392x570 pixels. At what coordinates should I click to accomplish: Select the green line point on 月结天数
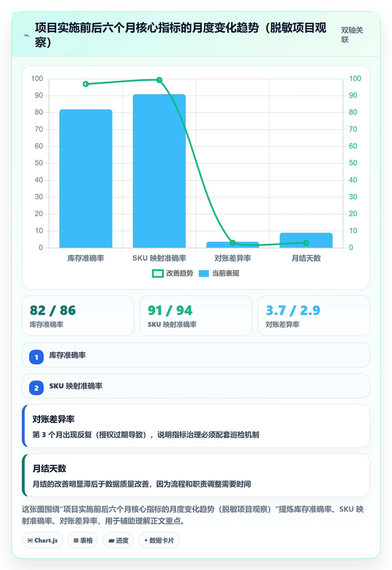(306, 243)
